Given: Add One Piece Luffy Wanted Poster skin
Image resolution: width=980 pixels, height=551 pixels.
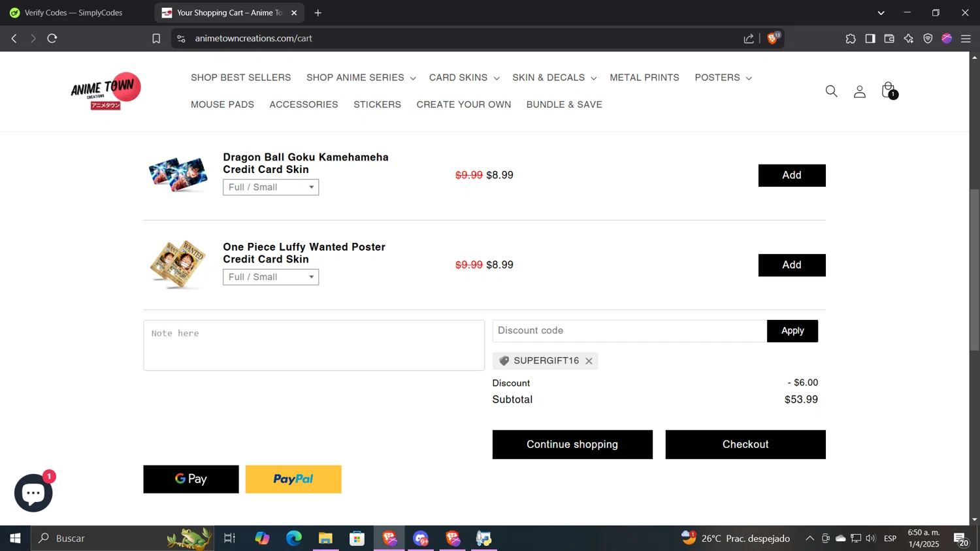Looking at the screenshot, I should pyautogui.click(x=792, y=265).
